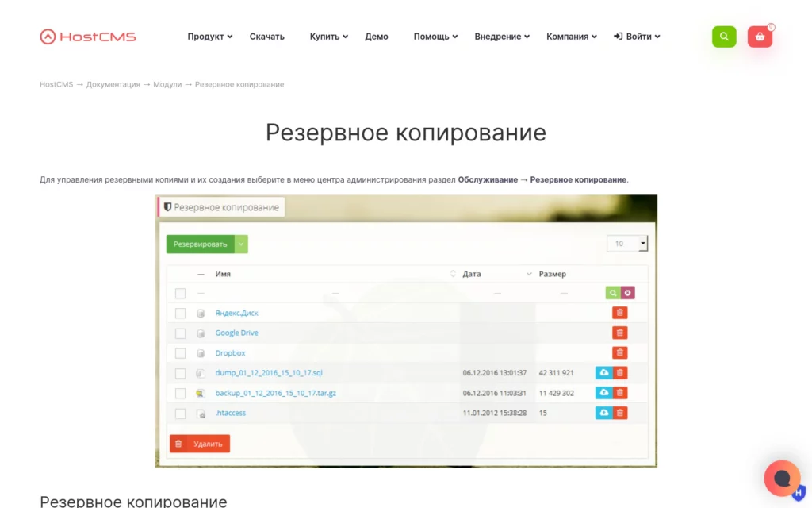Open the Google Drive link

pyautogui.click(x=236, y=333)
